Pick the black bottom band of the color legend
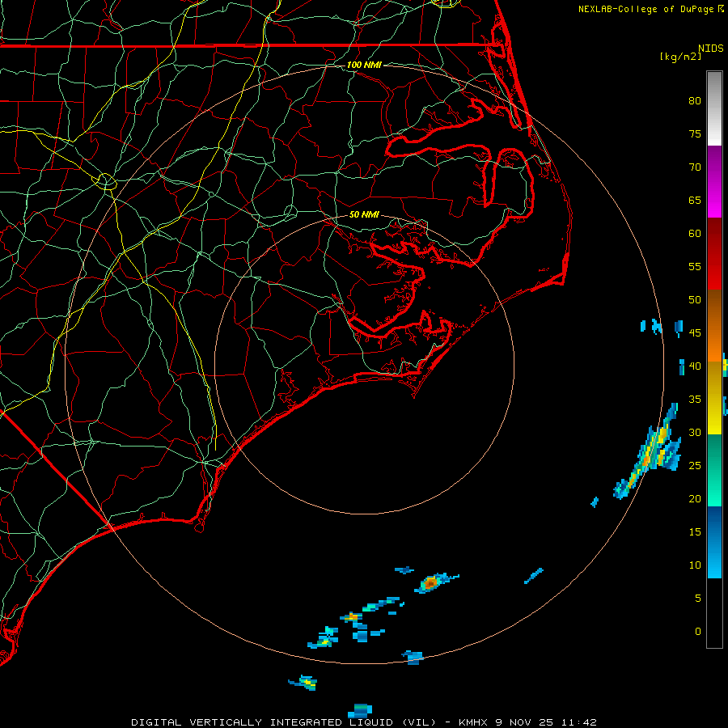The height and width of the screenshot is (728, 728). tap(714, 612)
